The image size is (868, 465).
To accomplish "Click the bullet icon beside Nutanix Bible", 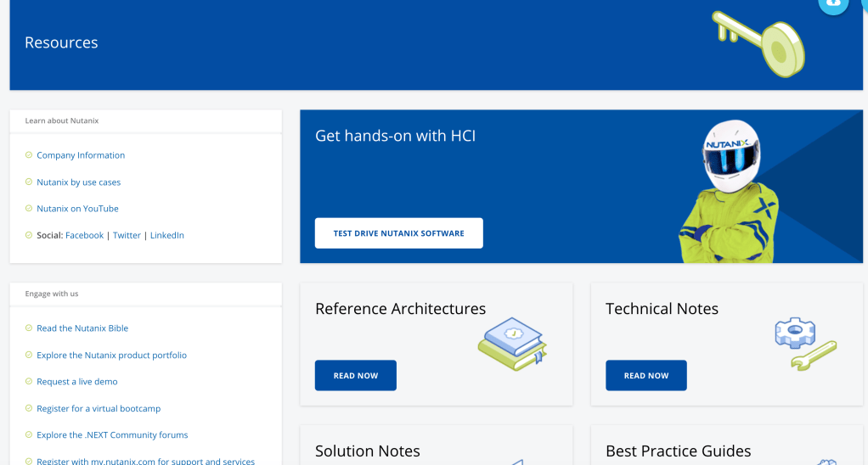I will pos(28,328).
